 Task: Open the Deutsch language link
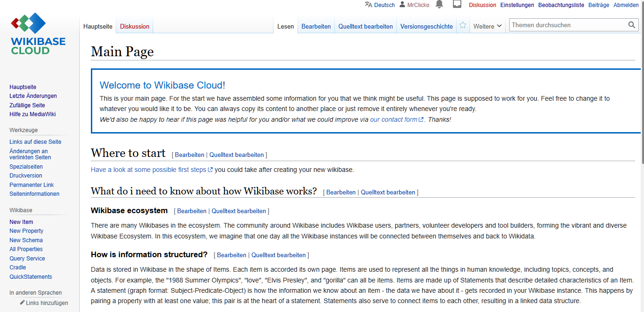point(385,5)
